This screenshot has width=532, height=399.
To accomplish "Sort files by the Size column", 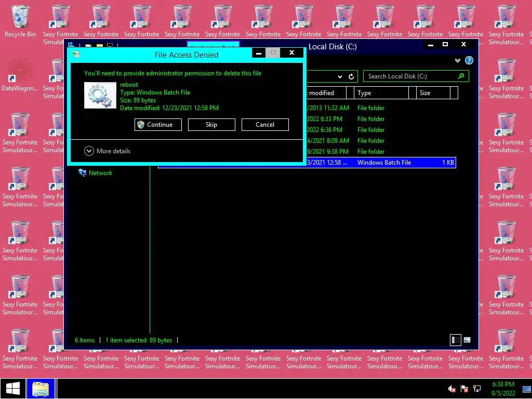I will [x=433, y=92].
